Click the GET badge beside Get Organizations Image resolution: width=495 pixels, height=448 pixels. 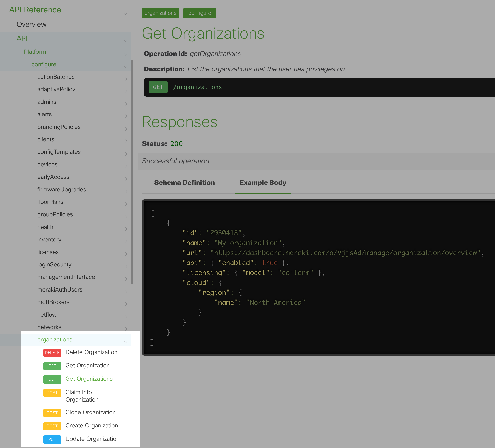point(52,379)
